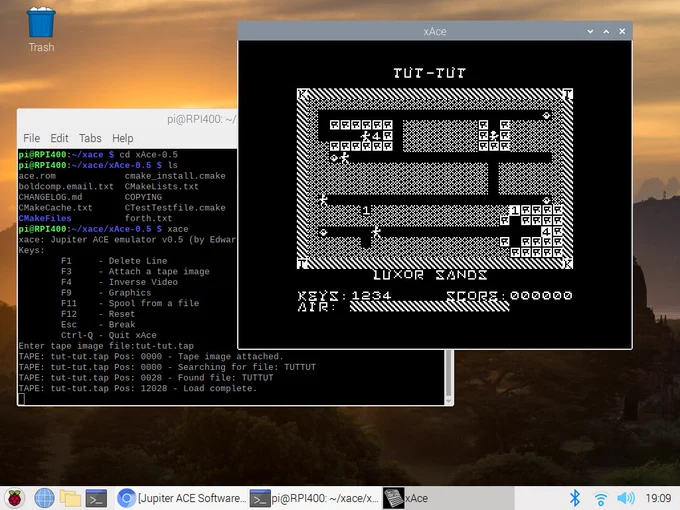
Task: Open the Wi-Fi network tray icon
Action: pyautogui.click(x=601, y=499)
